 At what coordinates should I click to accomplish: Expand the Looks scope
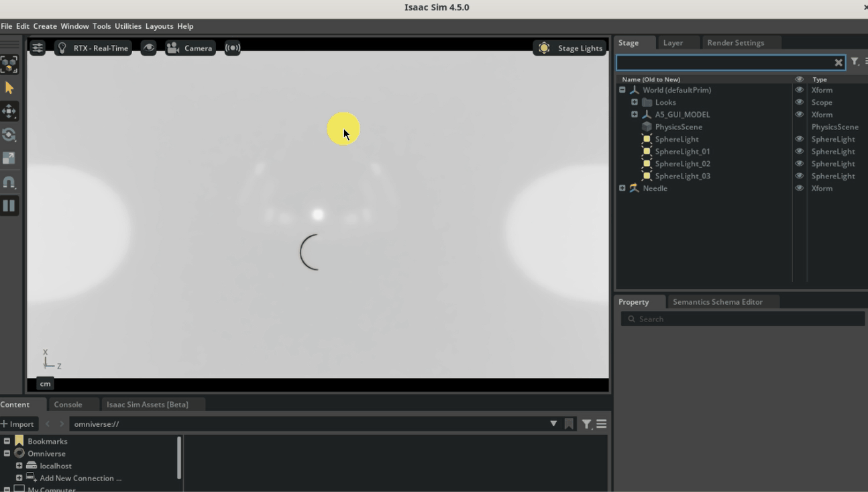coord(635,102)
